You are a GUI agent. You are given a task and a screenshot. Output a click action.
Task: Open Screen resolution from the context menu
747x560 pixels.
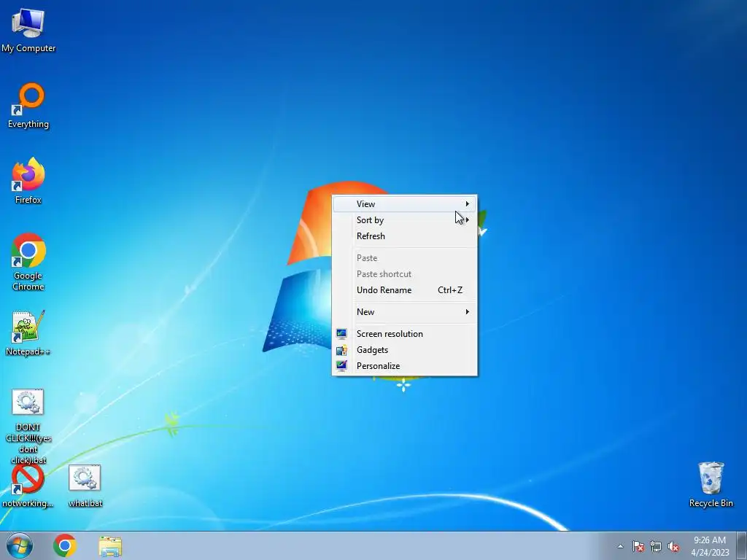(404, 334)
